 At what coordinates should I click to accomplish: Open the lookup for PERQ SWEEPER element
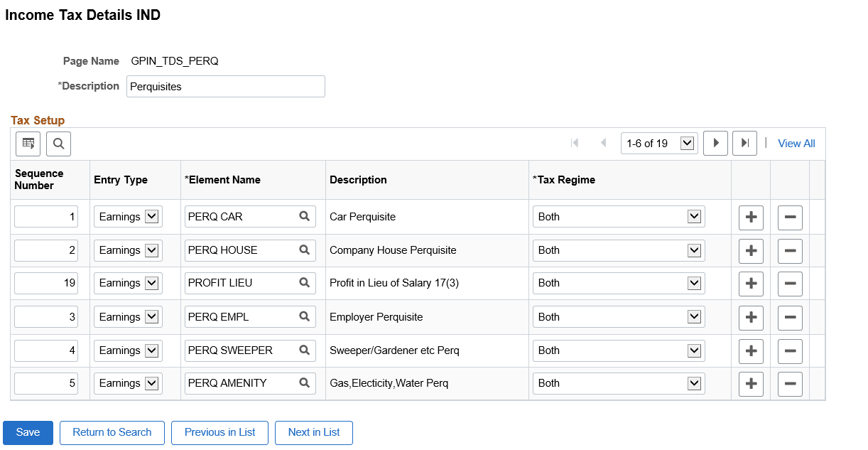[x=303, y=350]
